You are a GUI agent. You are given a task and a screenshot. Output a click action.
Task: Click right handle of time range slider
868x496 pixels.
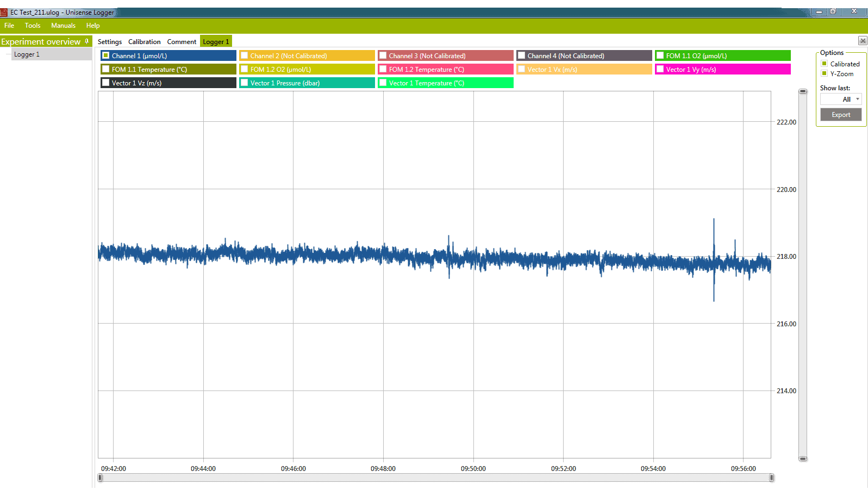pos(771,478)
